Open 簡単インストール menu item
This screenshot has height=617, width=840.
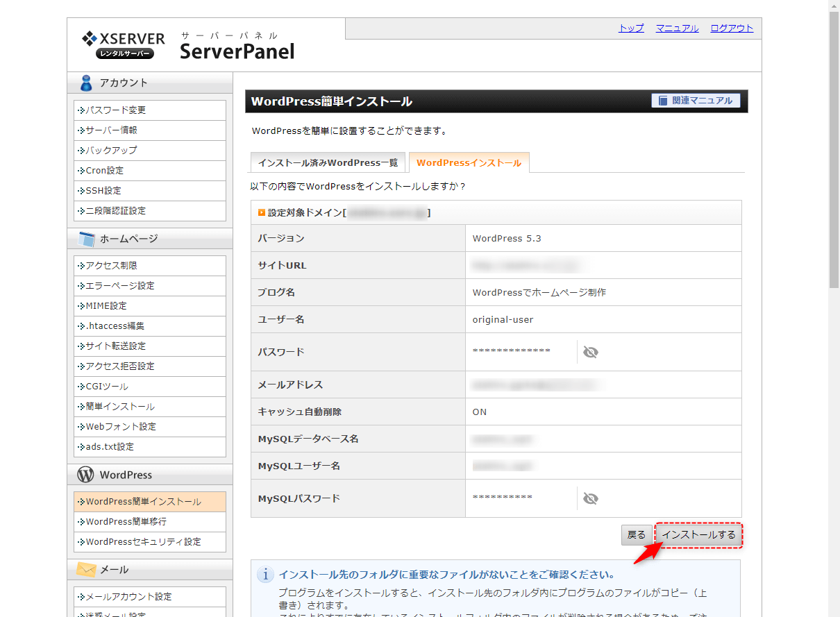click(x=150, y=407)
